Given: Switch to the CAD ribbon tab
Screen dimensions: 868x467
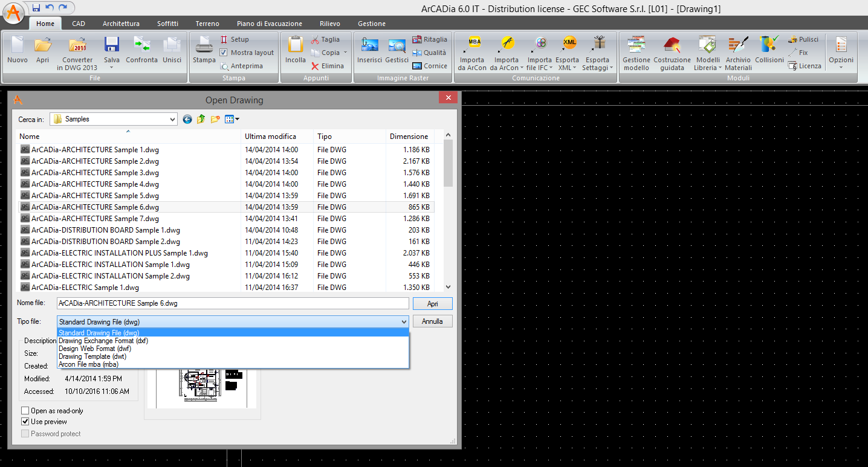Looking at the screenshot, I should [x=79, y=24].
